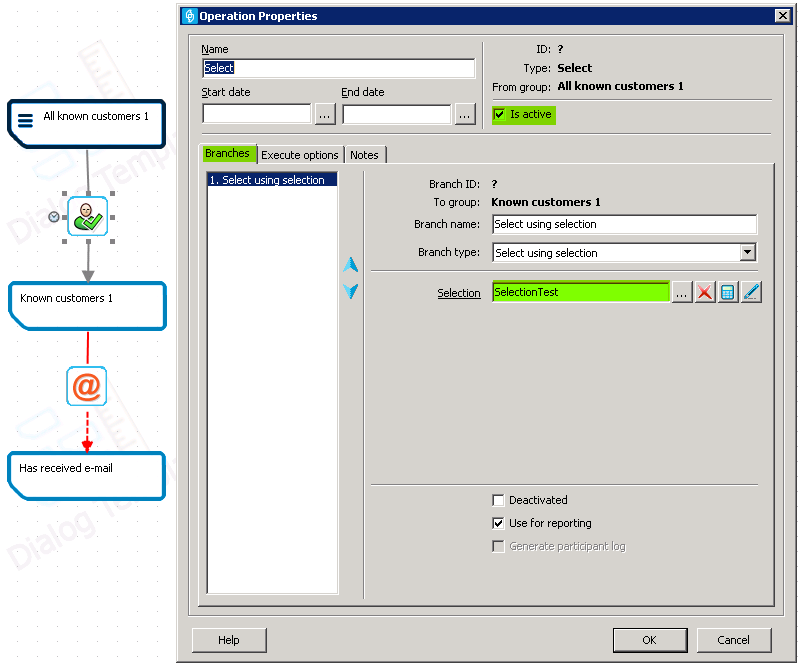Viewport: 805px width, 669px height.
Task: Toggle the Is active checkbox
Action: pyautogui.click(x=499, y=115)
